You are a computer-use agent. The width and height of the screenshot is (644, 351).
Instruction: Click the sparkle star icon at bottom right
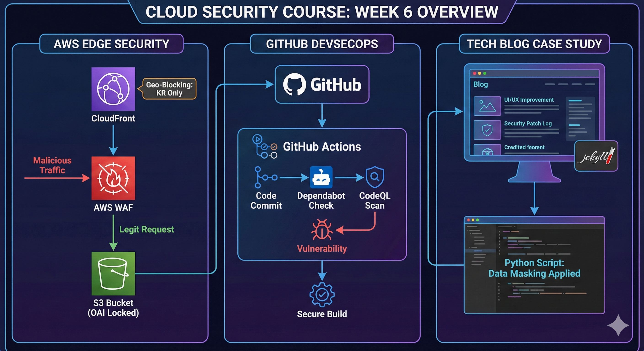618,325
